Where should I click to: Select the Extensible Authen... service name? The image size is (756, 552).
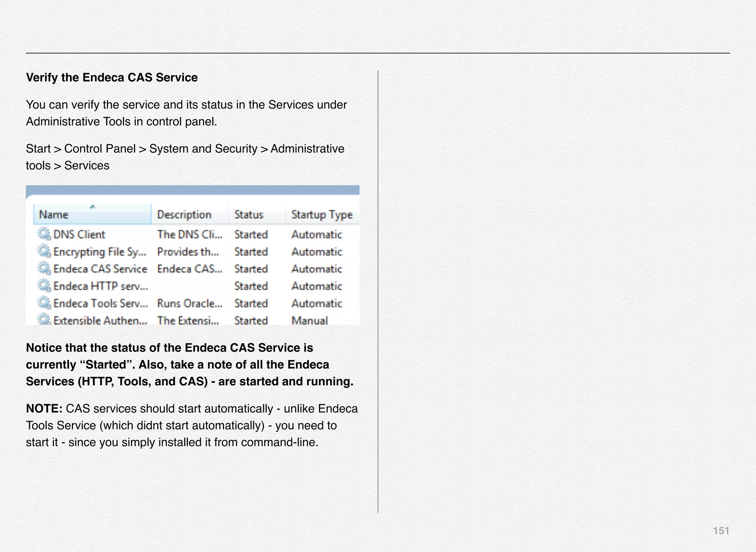point(100,320)
